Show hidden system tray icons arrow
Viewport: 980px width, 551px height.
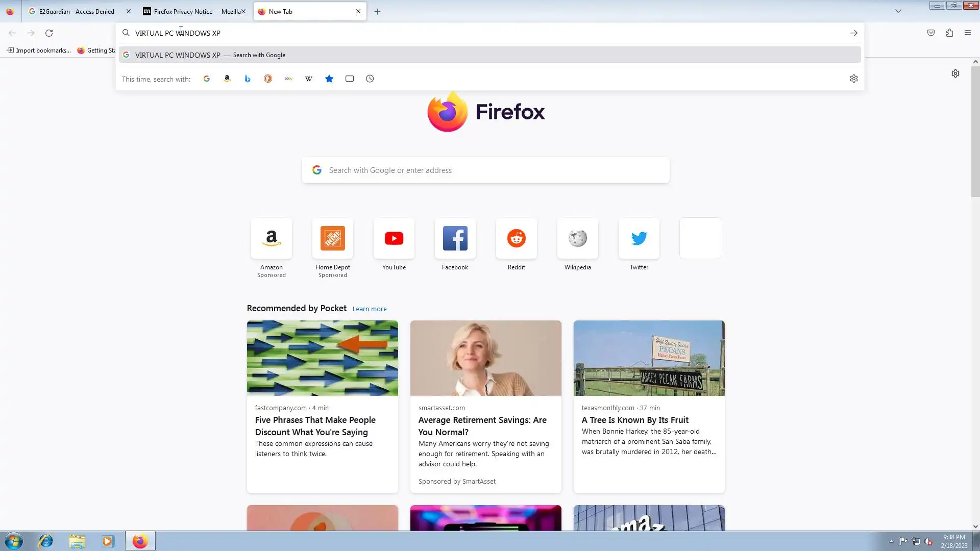[891, 541]
